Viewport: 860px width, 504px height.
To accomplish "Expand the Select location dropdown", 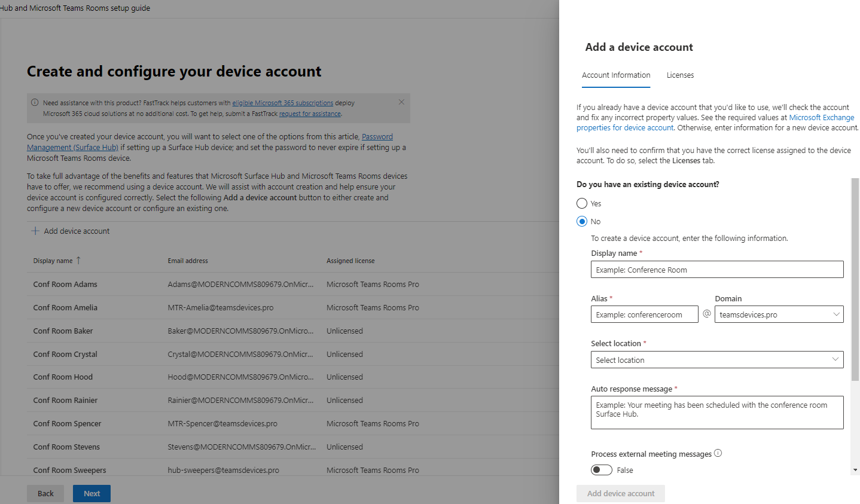I will tap(717, 360).
